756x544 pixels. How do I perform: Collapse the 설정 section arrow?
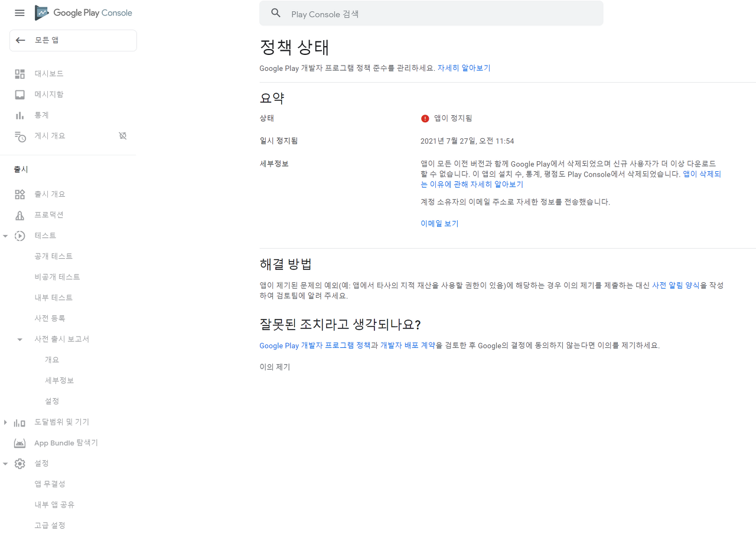tap(5, 464)
